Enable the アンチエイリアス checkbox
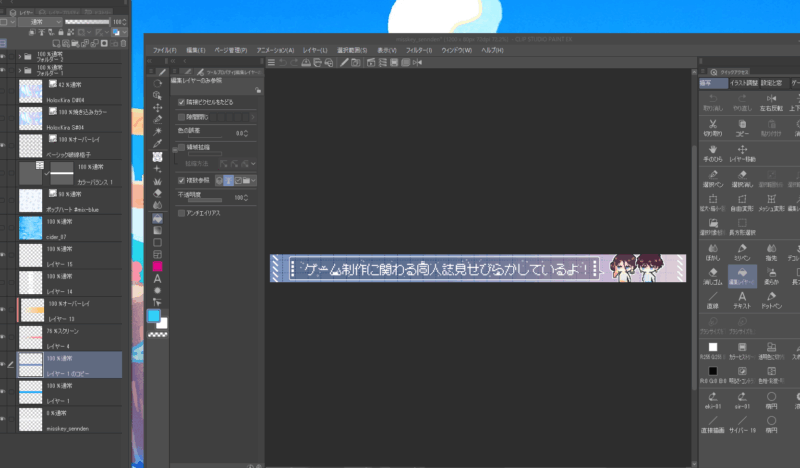 coord(180,213)
